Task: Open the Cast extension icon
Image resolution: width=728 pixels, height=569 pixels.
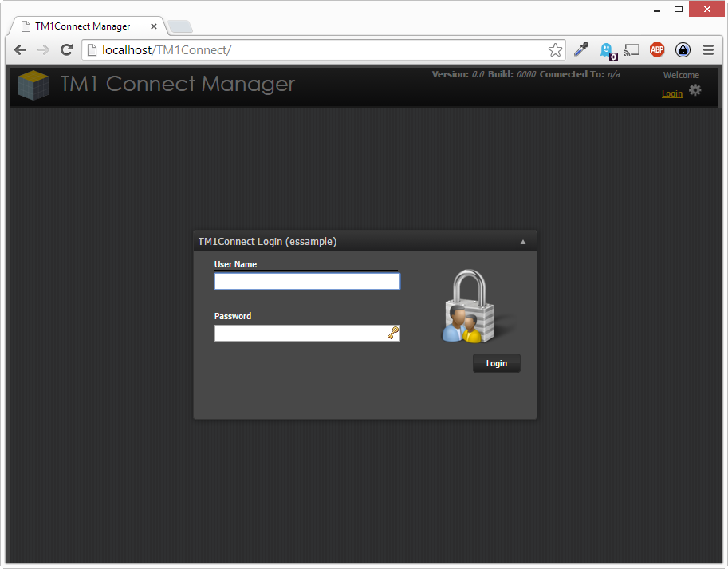Action: pyautogui.click(x=632, y=50)
